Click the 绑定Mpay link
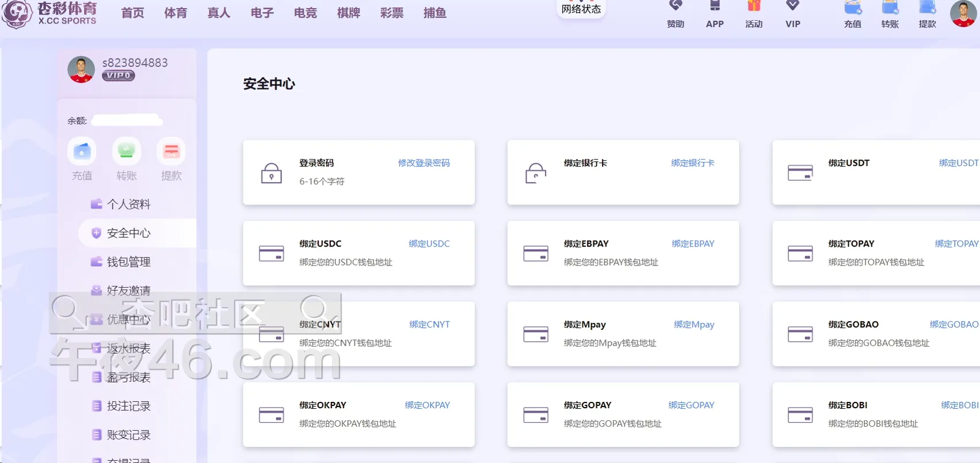The width and height of the screenshot is (980, 463). click(x=693, y=325)
